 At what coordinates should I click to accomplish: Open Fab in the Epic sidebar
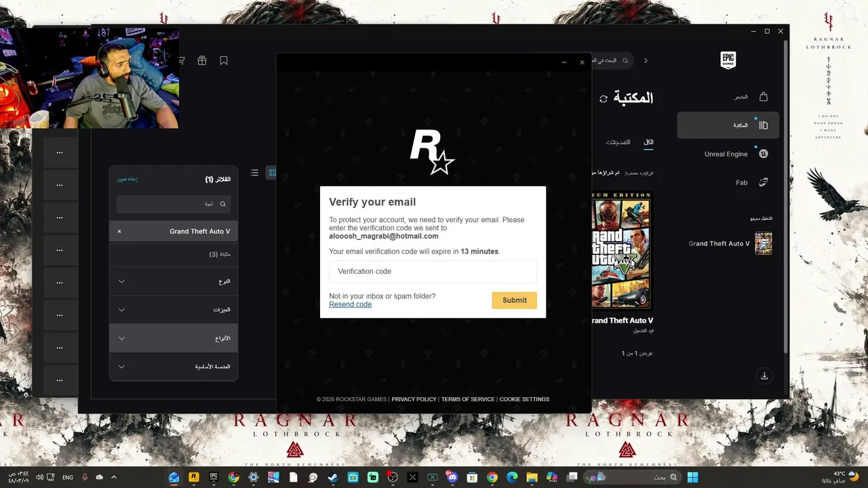(728, 182)
